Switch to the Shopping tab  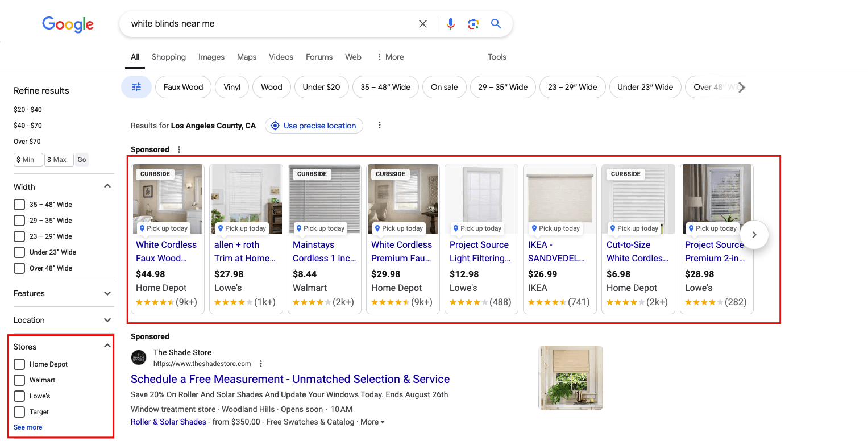click(x=168, y=57)
